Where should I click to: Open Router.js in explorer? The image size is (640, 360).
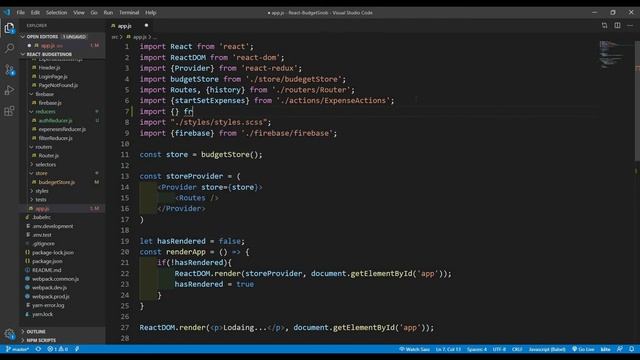pyautogui.click(x=49, y=156)
